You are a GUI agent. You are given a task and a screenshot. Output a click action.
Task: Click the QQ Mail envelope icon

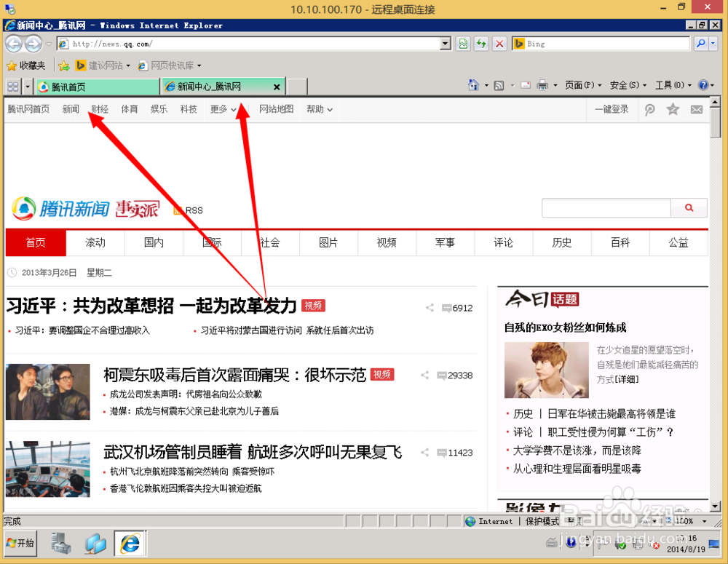tap(697, 110)
